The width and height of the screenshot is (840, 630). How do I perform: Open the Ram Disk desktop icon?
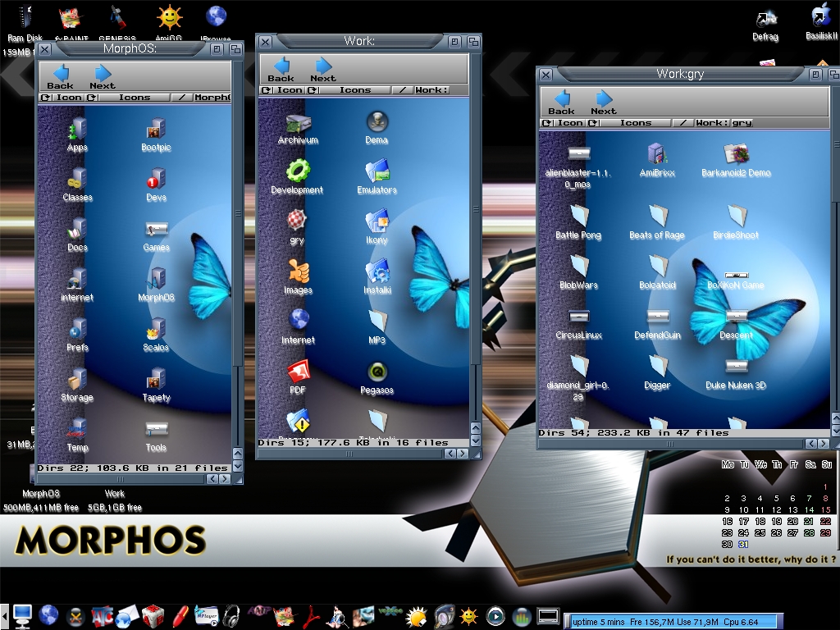(25, 24)
